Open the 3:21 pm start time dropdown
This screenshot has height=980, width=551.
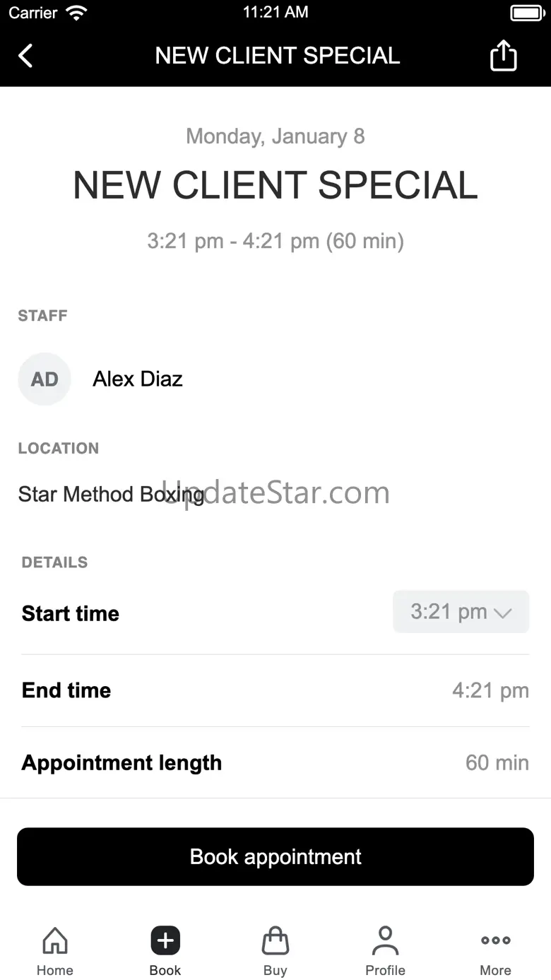point(461,612)
